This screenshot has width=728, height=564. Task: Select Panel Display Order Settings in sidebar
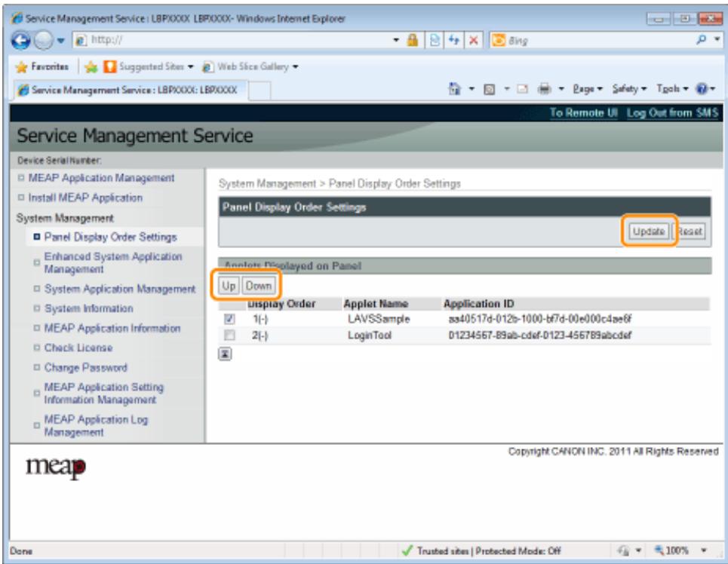tap(110, 238)
